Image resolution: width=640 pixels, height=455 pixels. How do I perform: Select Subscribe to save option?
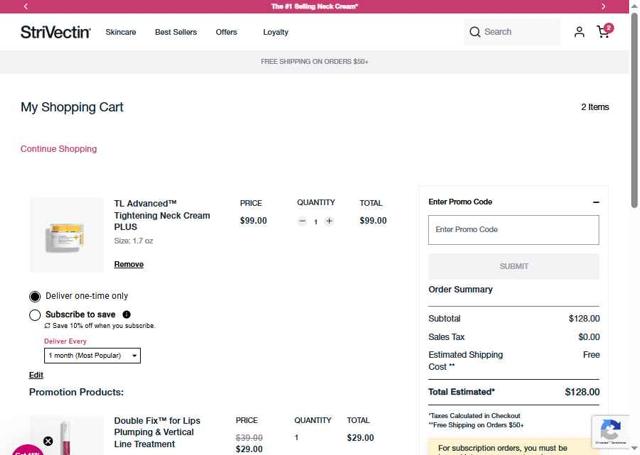coord(35,315)
